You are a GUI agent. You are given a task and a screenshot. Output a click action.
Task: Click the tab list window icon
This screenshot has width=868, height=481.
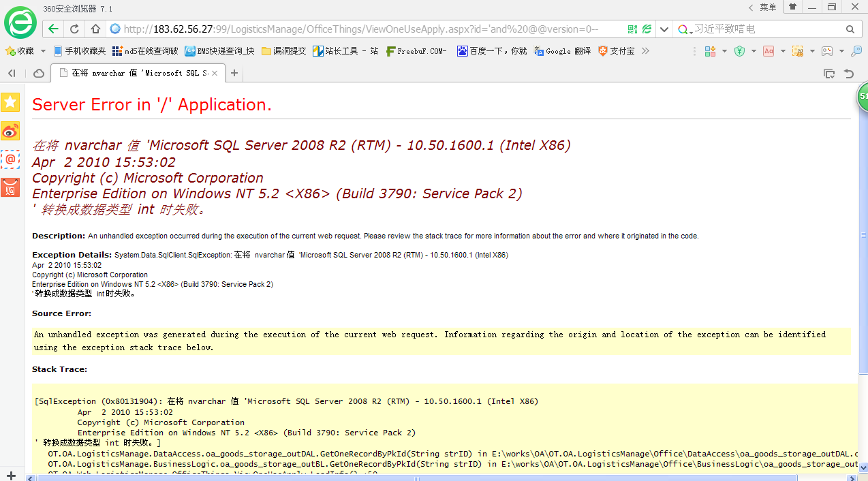point(829,73)
